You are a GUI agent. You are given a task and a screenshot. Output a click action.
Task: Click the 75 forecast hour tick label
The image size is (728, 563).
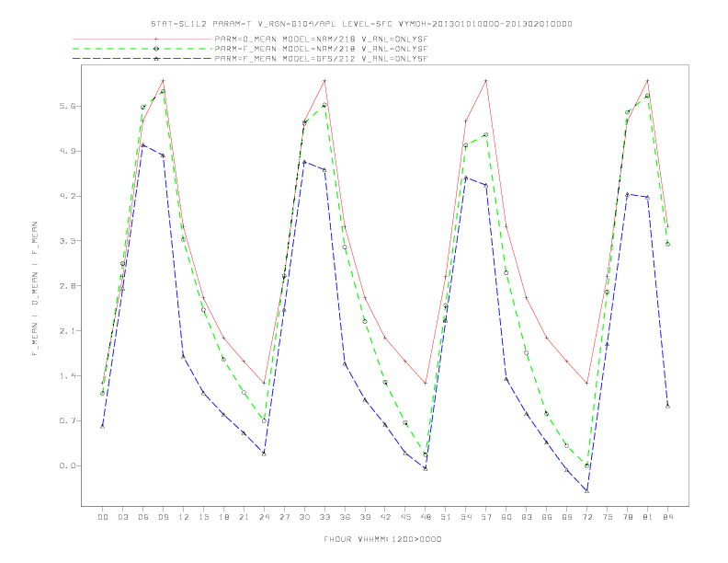[608, 517]
